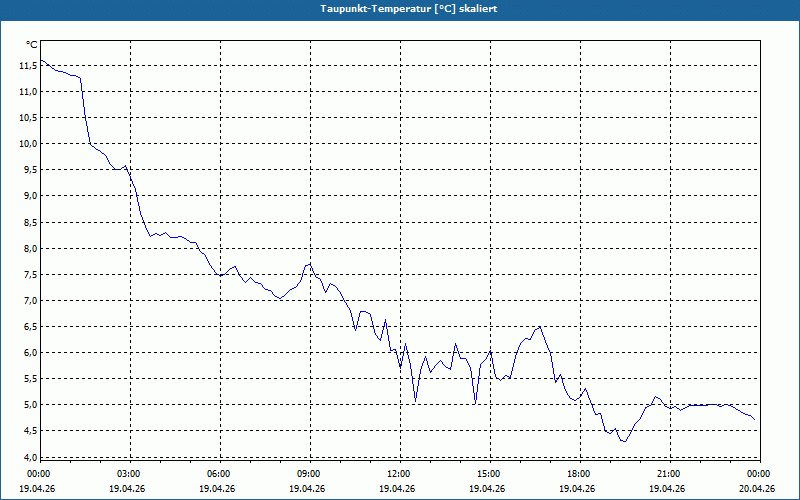Click the curve's lowest point after 18:00

[x=624, y=441]
